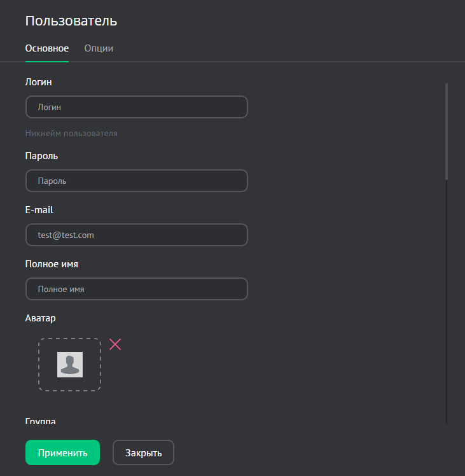Click the avatar silhouette placeholder image
The width and height of the screenshot is (465, 476).
tap(70, 365)
